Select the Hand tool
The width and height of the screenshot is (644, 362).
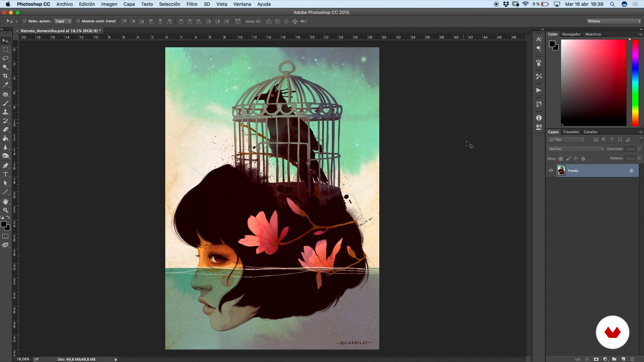(5, 201)
